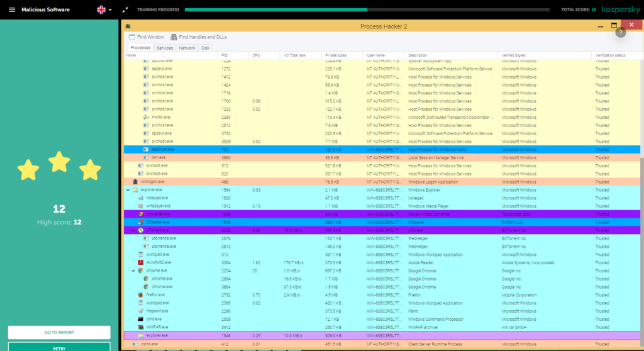The height and width of the screenshot is (351, 644).
Task: Click the Movavi Video Converter description
Action: pos(429,214)
